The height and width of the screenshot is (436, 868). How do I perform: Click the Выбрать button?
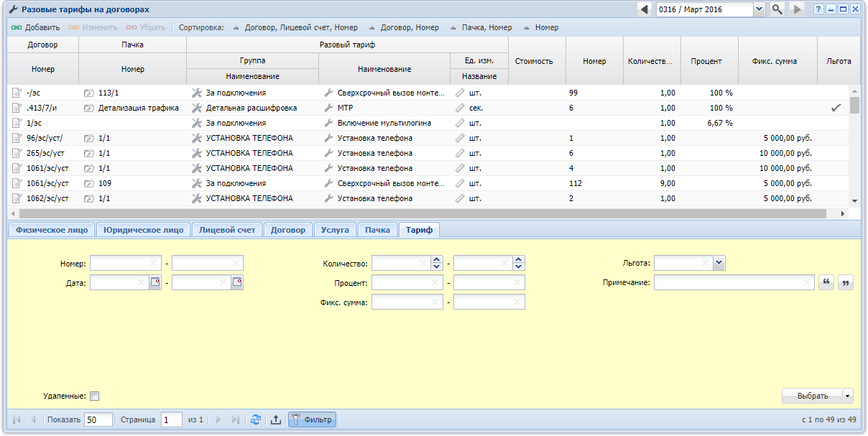(x=812, y=396)
